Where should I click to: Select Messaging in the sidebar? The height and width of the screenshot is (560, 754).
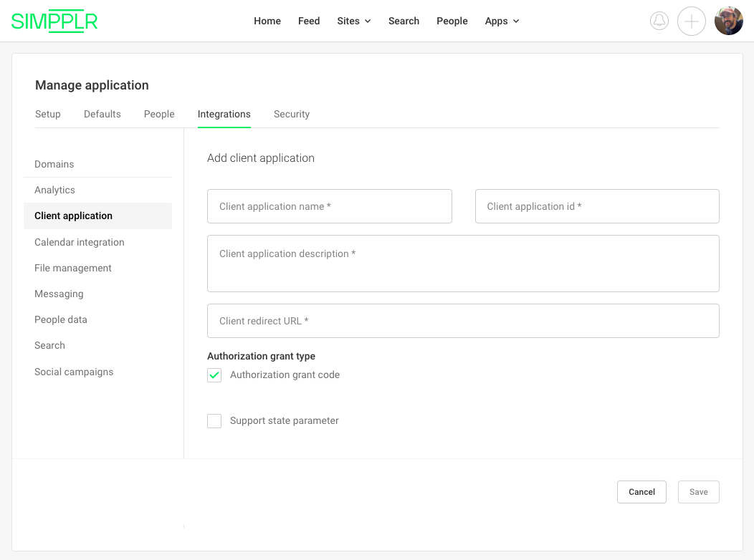(x=59, y=294)
